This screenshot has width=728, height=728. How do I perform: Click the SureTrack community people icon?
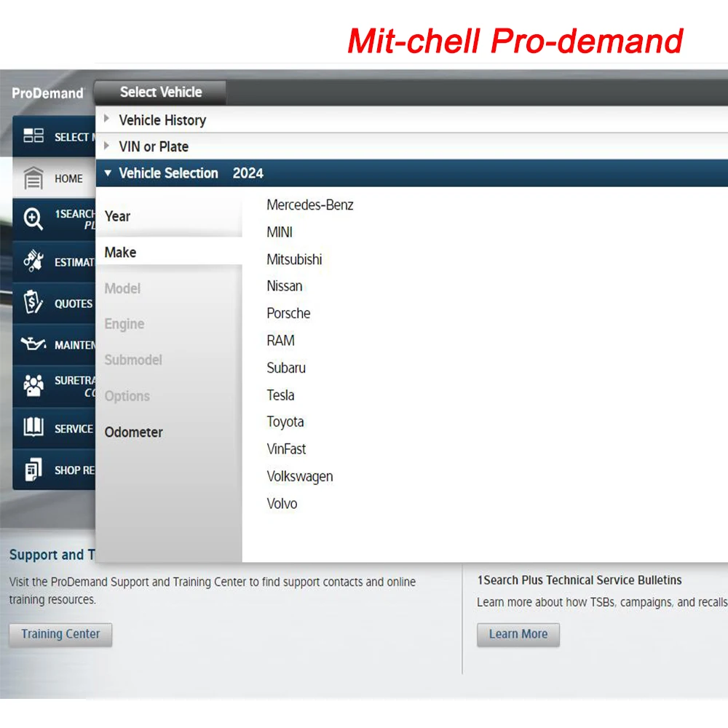click(x=33, y=385)
